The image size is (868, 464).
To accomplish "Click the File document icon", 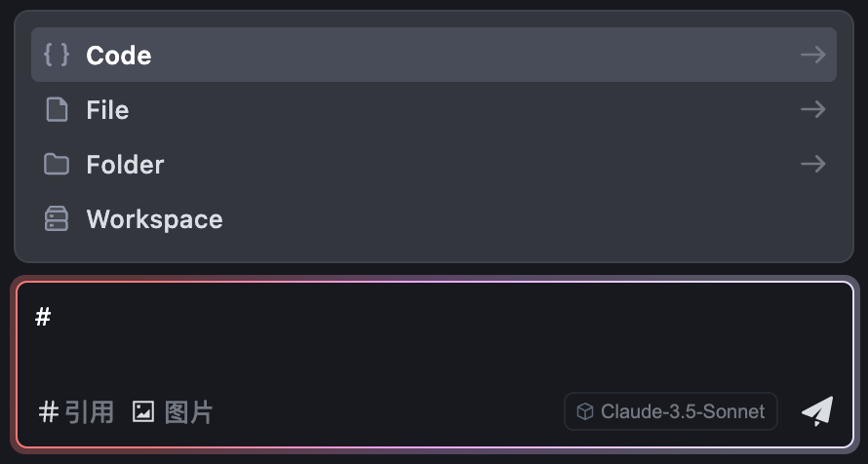I will [x=57, y=109].
